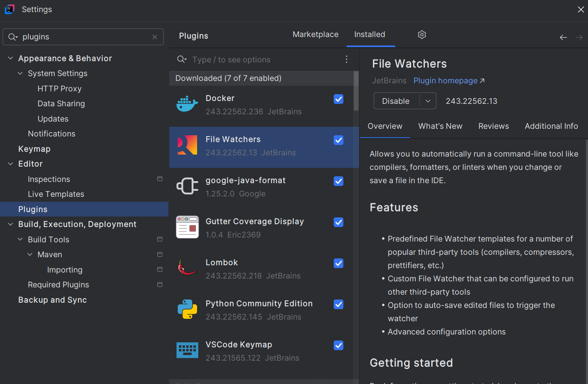The height and width of the screenshot is (384, 588).
Task: Click the plugins settings gear icon
Action: click(x=422, y=35)
